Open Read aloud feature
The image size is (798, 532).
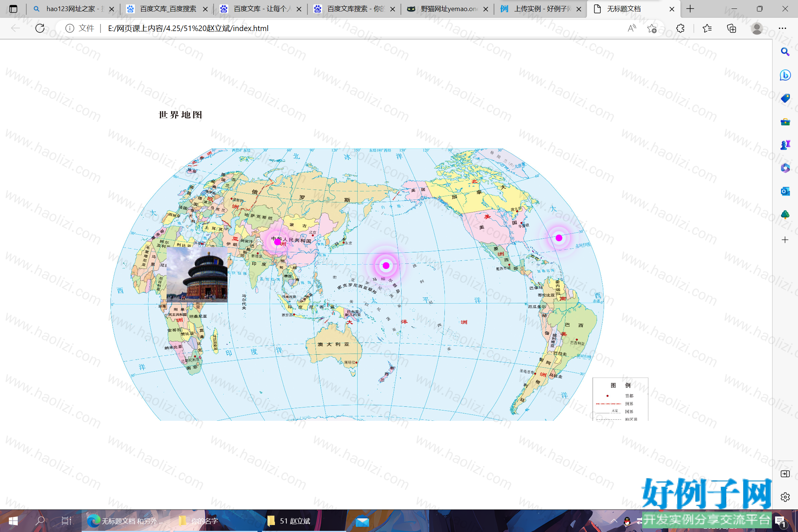[x=632, y=28]
